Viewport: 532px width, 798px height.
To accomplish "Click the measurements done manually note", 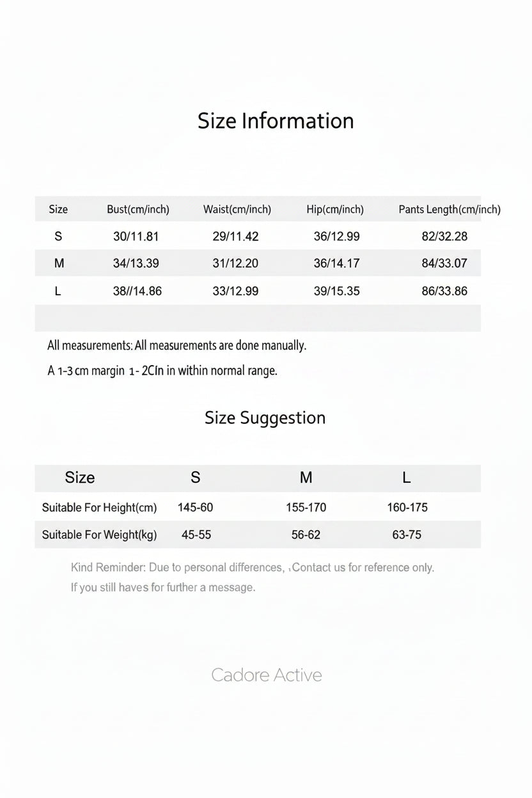I will 177,346.
